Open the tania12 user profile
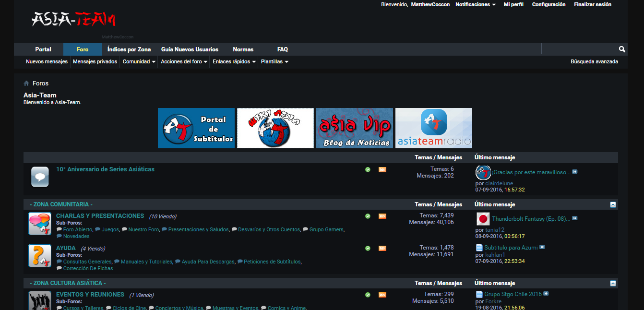 click(x=495, y=230)
